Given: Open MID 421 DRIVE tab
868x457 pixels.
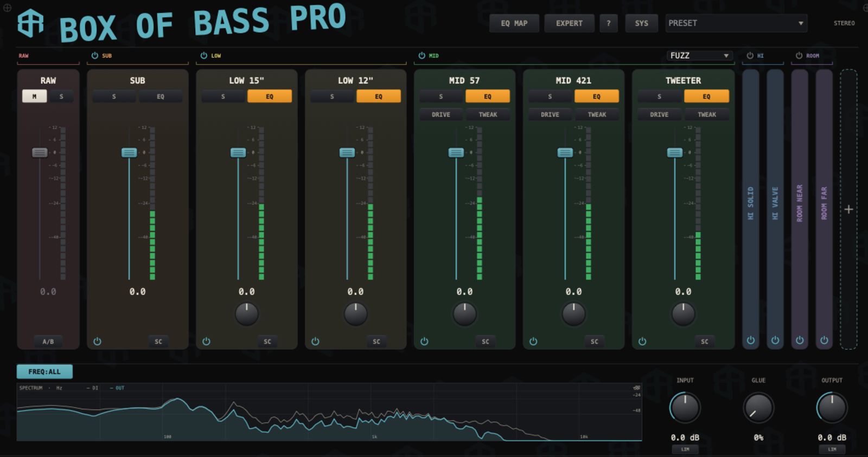Looking at the screenshot, I should (550, 114).
